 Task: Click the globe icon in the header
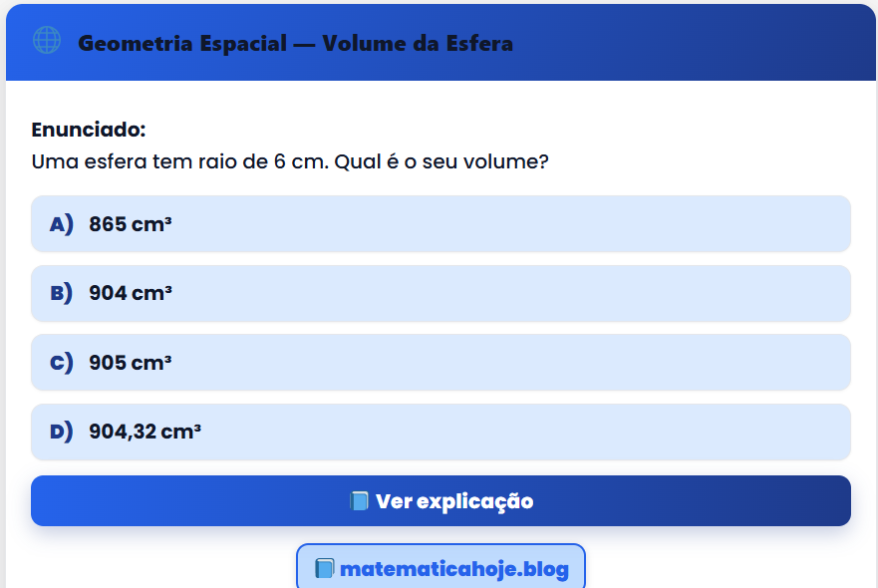47,41
